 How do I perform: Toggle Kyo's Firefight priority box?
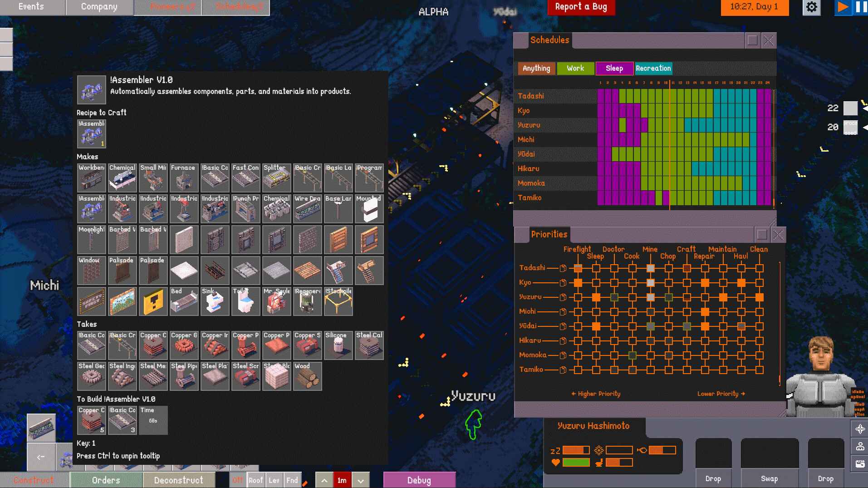coord(578,283)
